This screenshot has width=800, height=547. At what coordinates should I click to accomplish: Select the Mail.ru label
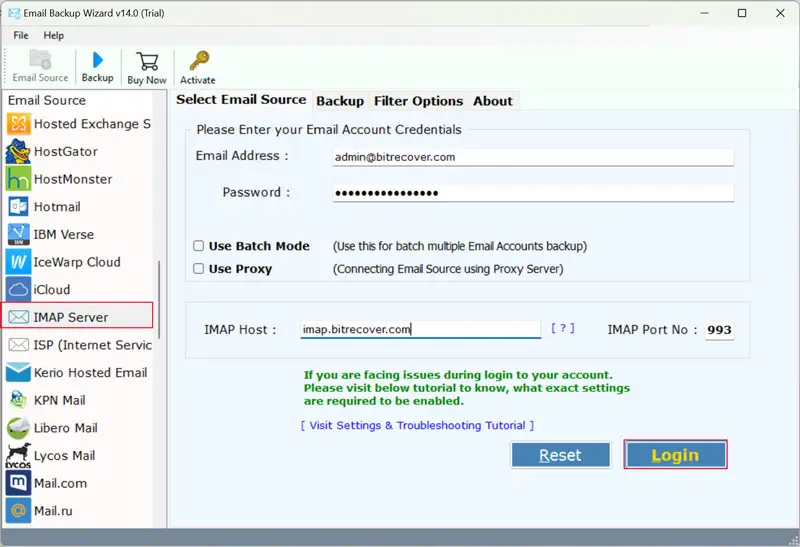pos(53,511)
